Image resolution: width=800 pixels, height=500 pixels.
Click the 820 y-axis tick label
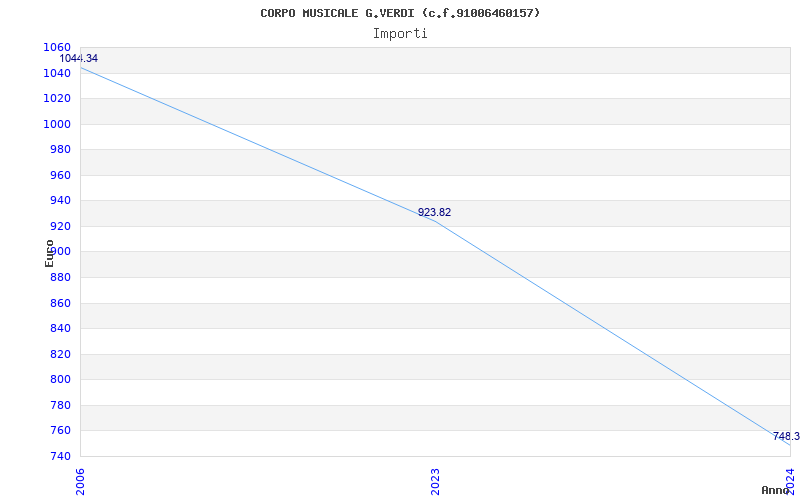(60, 354)
